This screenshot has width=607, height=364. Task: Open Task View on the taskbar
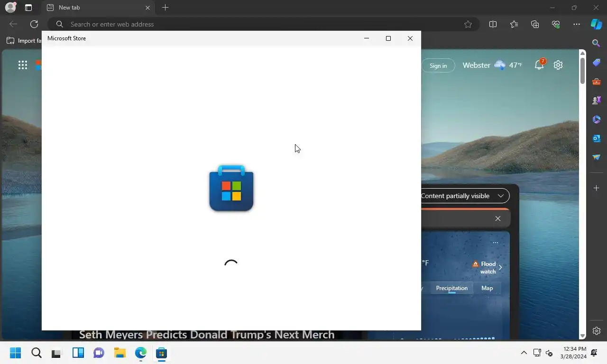click(57, 353)
